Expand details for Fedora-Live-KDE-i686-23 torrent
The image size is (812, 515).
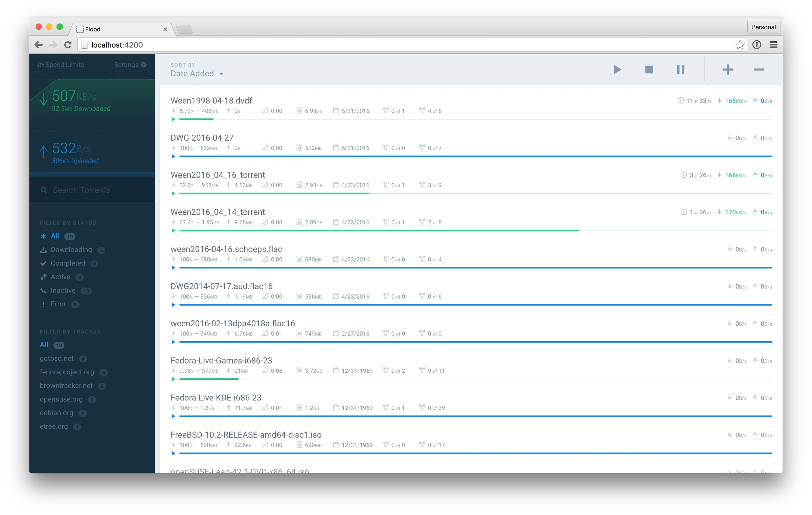[174, 416]
